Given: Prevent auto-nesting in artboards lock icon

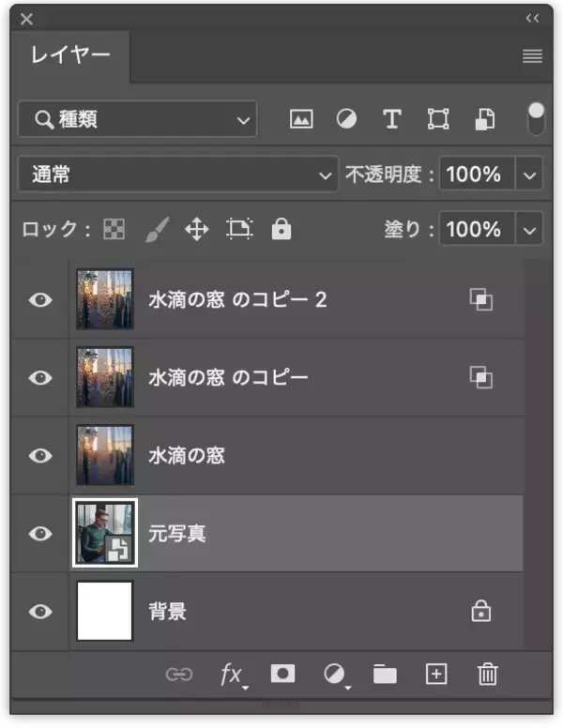Looking at the screenshot, I should [x=239, y=229].
